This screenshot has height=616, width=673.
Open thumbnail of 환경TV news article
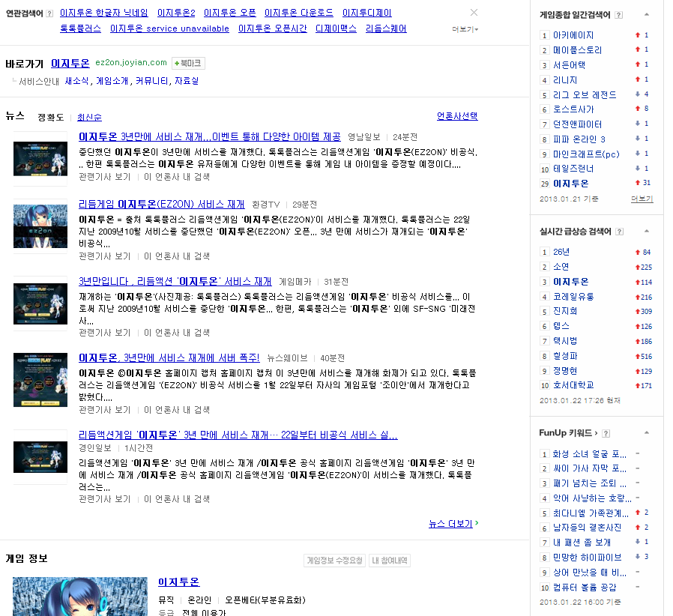[x=40, y=226]
